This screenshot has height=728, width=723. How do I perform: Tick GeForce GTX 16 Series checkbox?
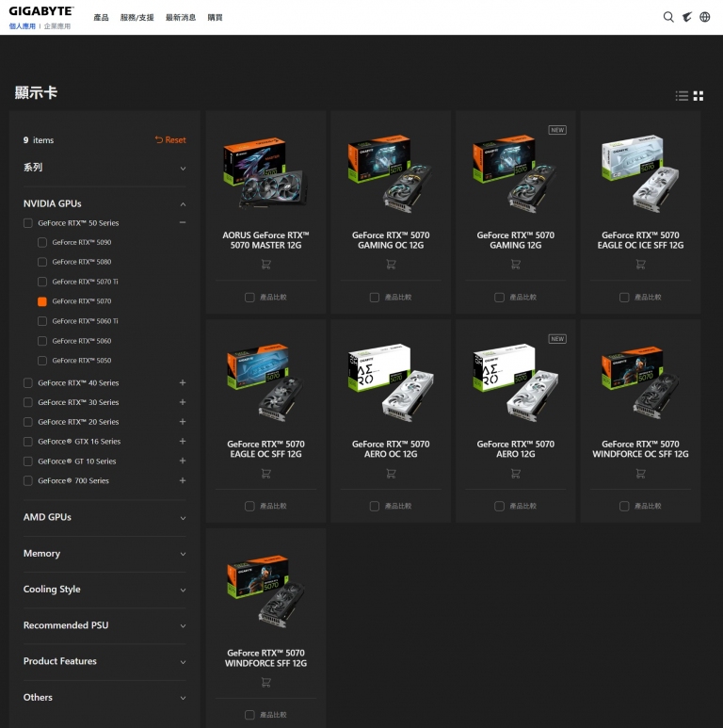28,442
